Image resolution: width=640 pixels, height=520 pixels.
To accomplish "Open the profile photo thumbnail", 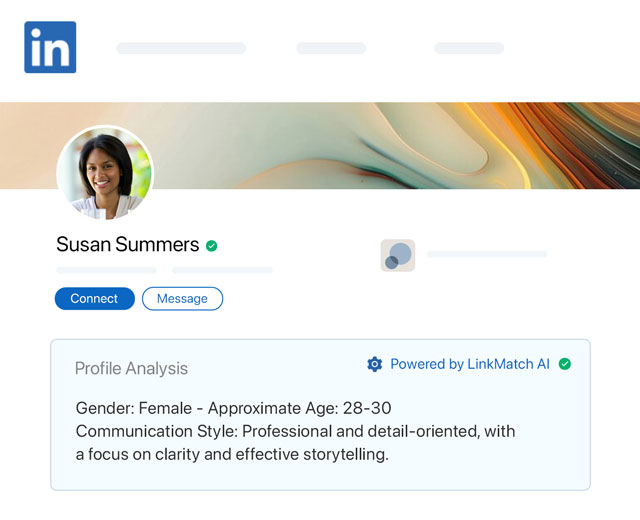I will 105,174.
